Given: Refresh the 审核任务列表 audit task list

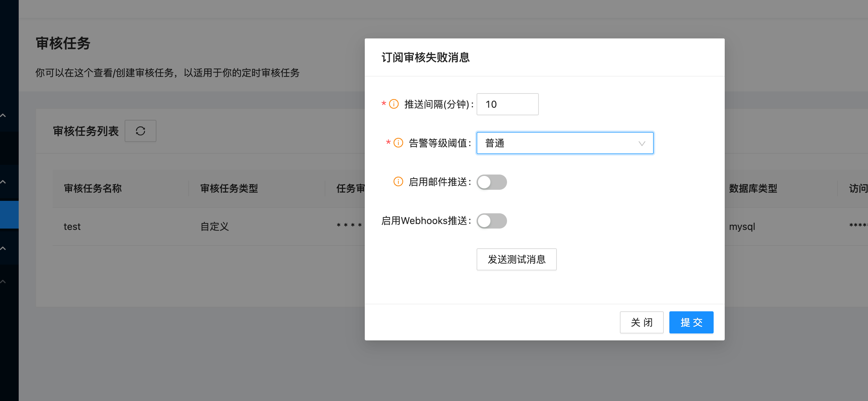Looking at the screenshot, I should click(141, 131).
